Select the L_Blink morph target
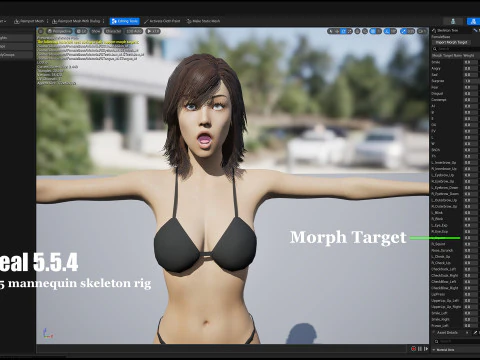480x360 pixels. [437, 212]
